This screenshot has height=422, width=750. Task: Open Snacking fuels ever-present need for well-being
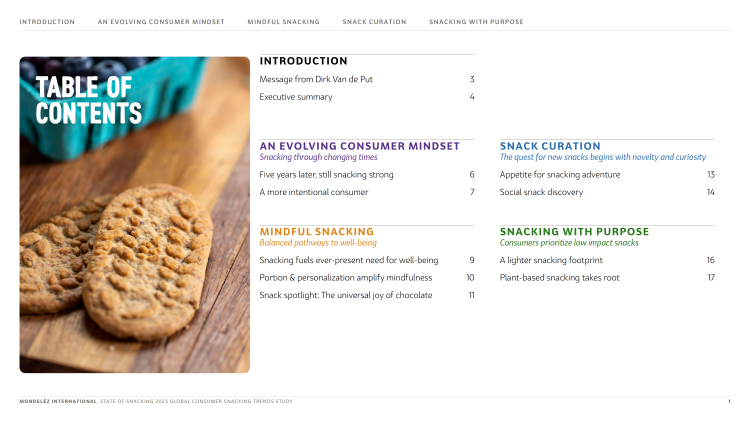click(x=348, y=260)
